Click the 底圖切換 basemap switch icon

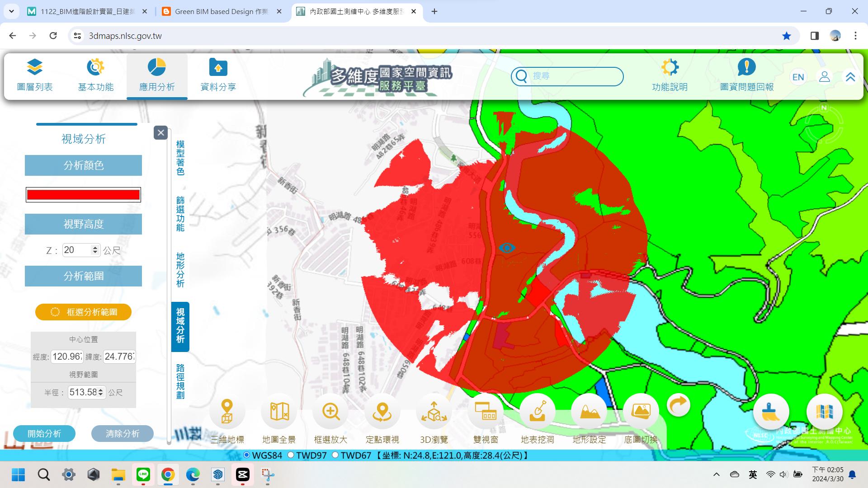641,412
